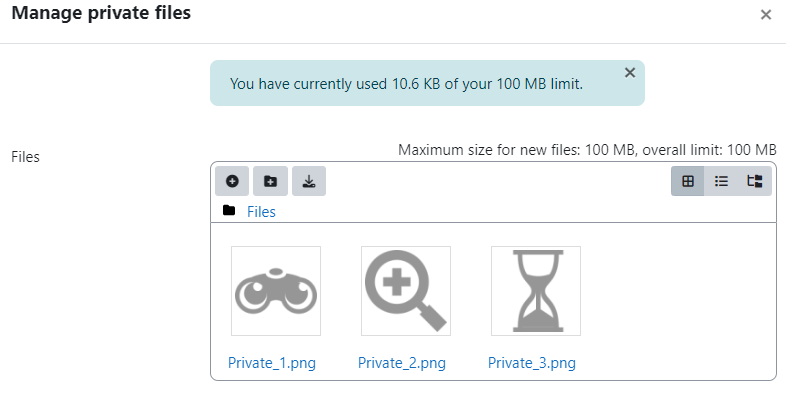Screen dimensions: 786x395
Task: Click the Files field label
Action: coord(26,157)
